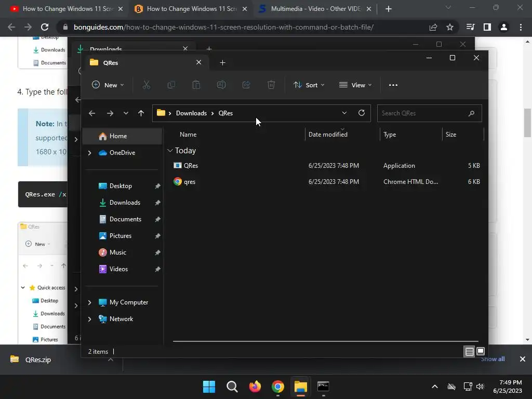Switch to Multimedia - Video Chrome tab

click(315, 9)
